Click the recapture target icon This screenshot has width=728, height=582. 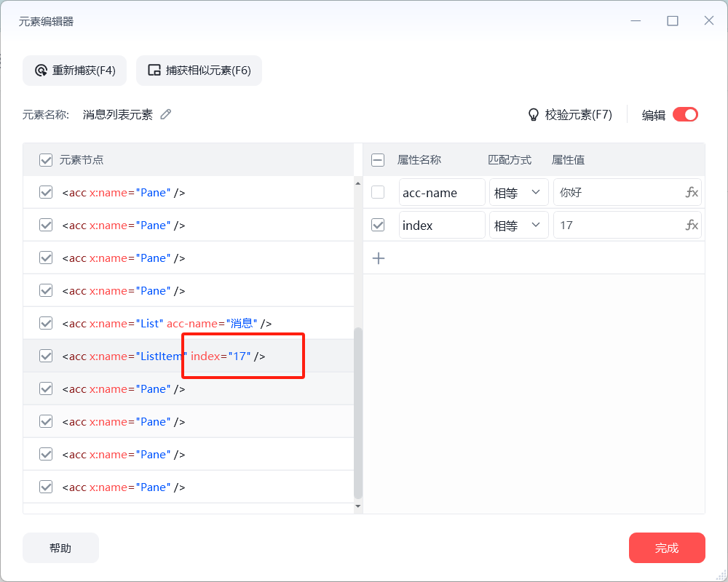click(x=41, y=71)
